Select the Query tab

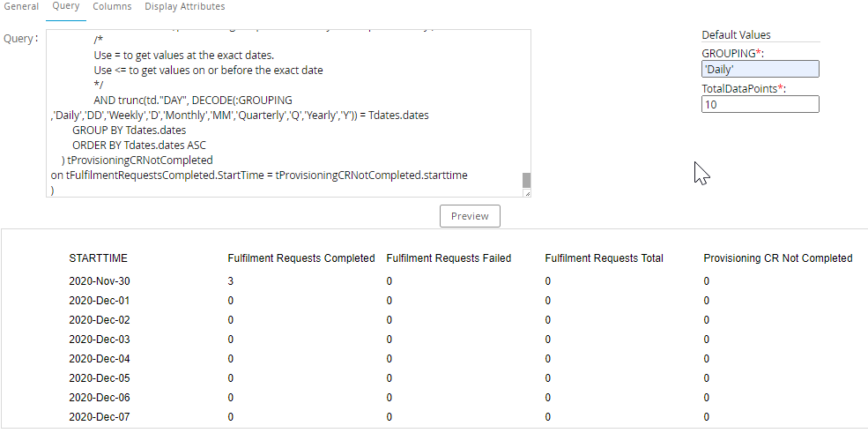coord(66,7)
